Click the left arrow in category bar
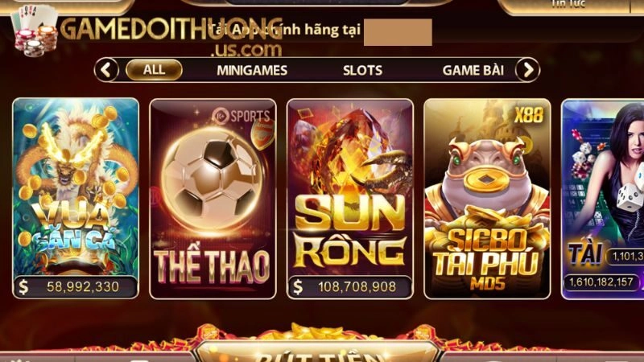Image resolution: width=644 pixels, height=362 pixels. pyautogui.click(x=106, y=70)
